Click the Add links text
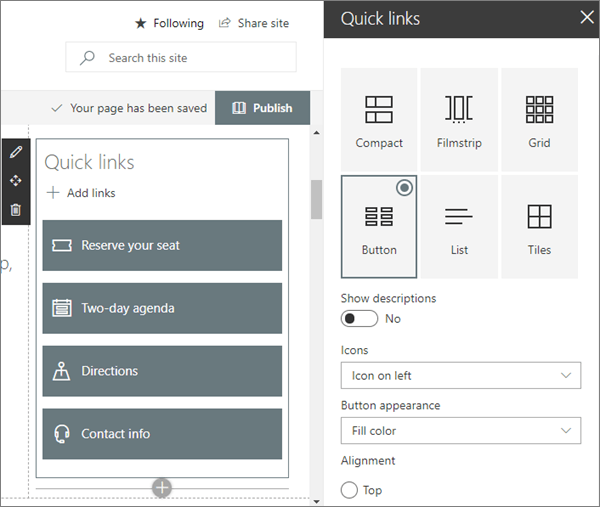600x507 pixels. click(91, 193)
